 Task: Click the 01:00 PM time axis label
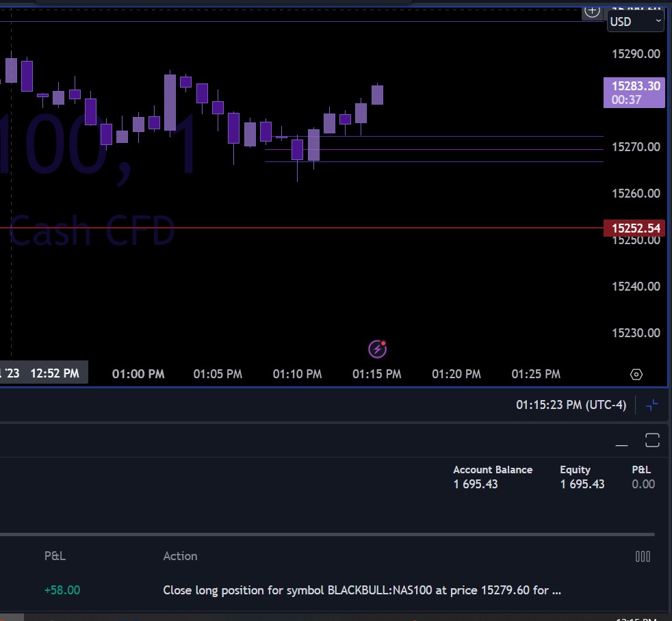tap(138, 374)
